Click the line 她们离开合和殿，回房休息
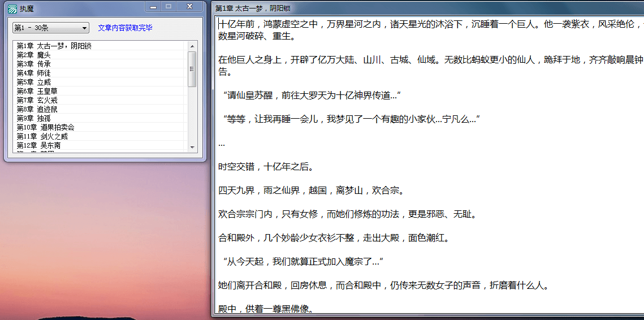Viewport: 644px width, 320px height. (383, 286)
